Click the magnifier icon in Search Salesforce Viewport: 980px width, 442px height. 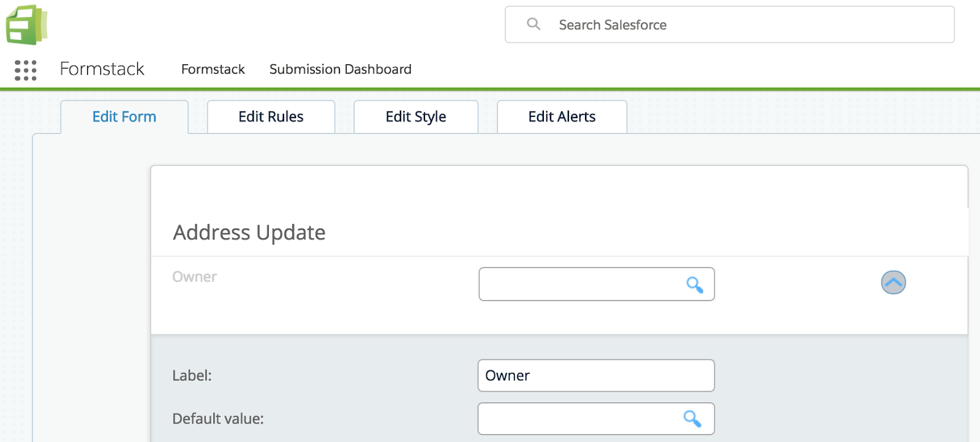[533, 24]
